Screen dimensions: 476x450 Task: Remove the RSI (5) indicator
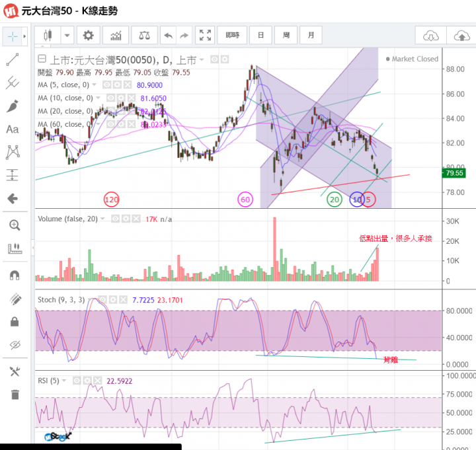pos(97,380)
